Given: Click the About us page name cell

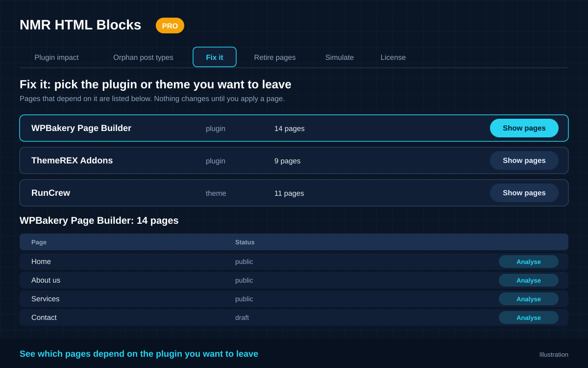Looking at the screenshot, I should [x=46, y=280].
